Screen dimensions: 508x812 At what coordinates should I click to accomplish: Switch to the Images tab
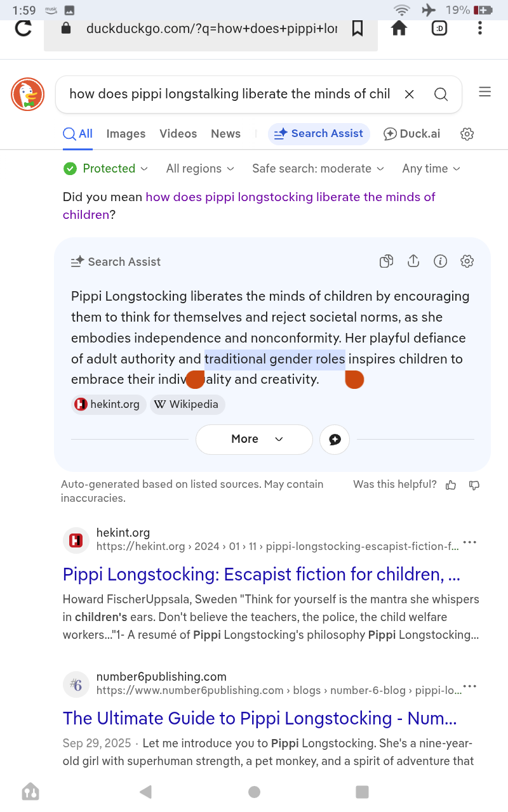(126, 134)
